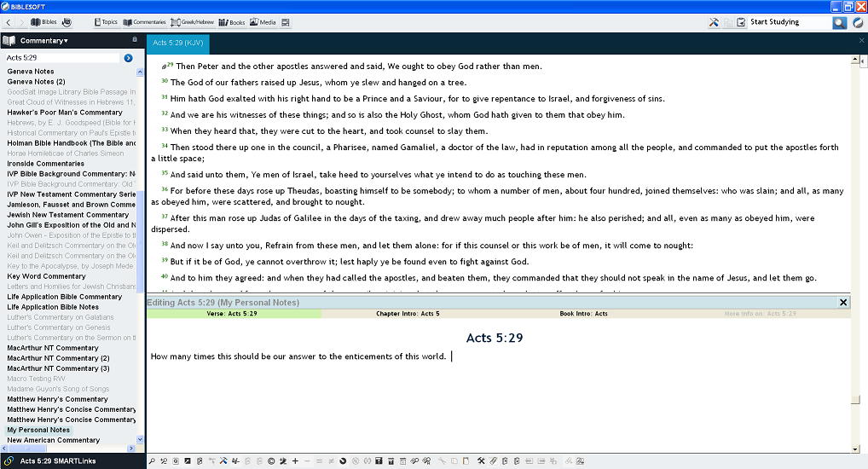Click the crossed tools icon in bottom toolbar

pyautogui.click(x=223, y=460)
